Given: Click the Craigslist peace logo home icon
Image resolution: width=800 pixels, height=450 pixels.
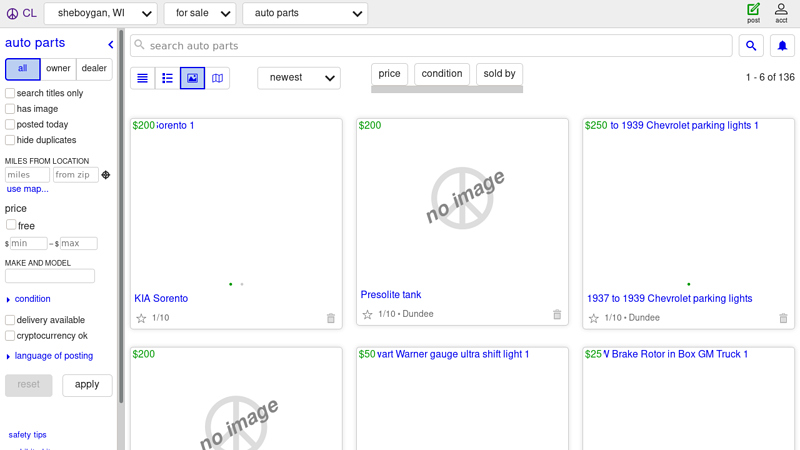Looking at the screenshot, I should (x=12, y=13).
